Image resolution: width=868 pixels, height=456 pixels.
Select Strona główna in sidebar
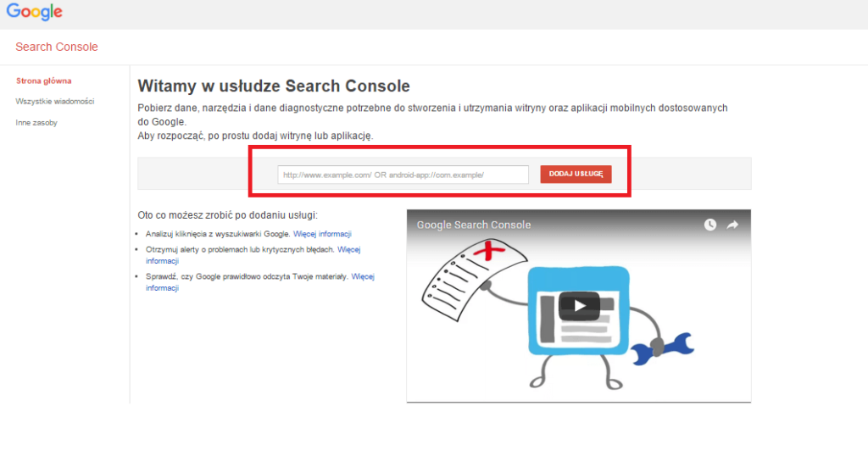(x=44, y=81)
